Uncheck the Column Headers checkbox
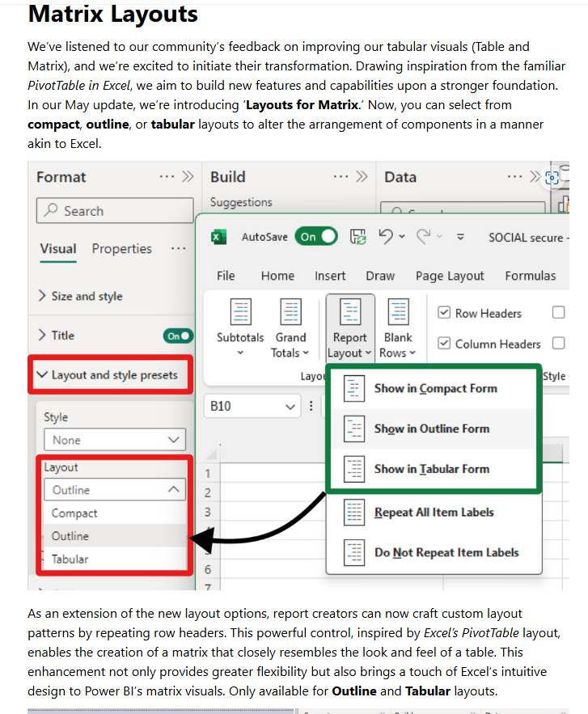The height and width of the screenshot is (714, 588). (x=443, y=343)
